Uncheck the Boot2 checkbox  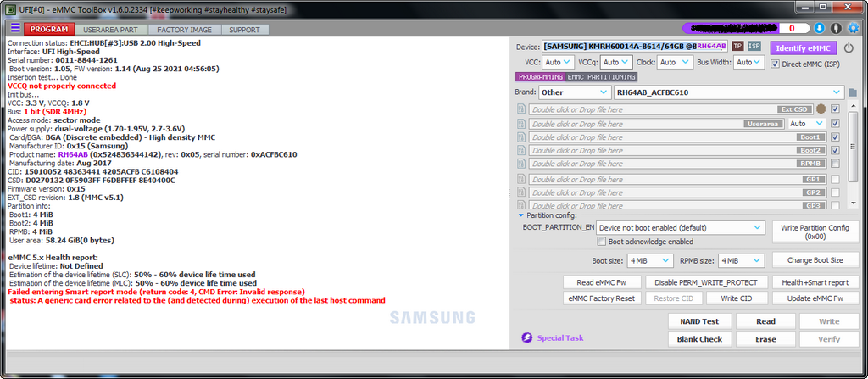coord(835,149)
